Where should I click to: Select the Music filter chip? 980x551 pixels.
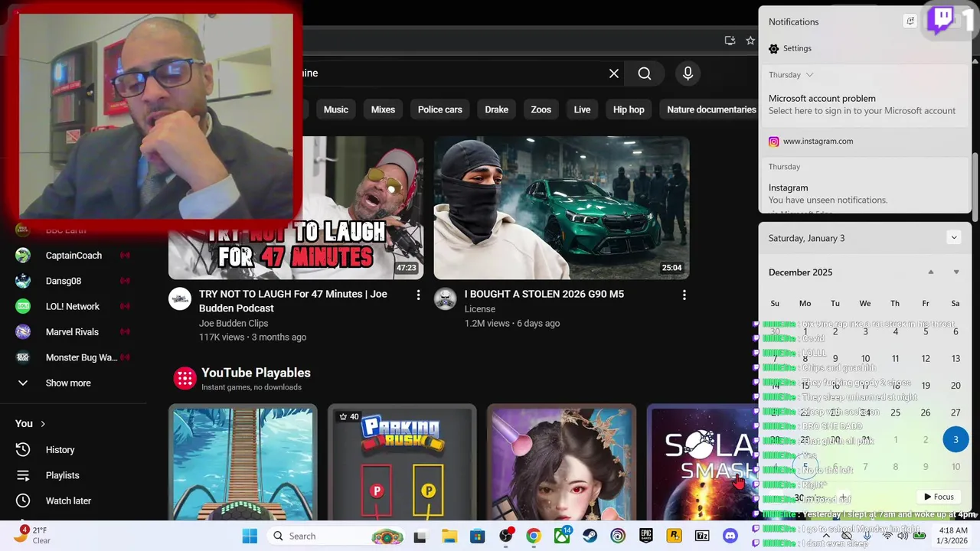[335, 109]
